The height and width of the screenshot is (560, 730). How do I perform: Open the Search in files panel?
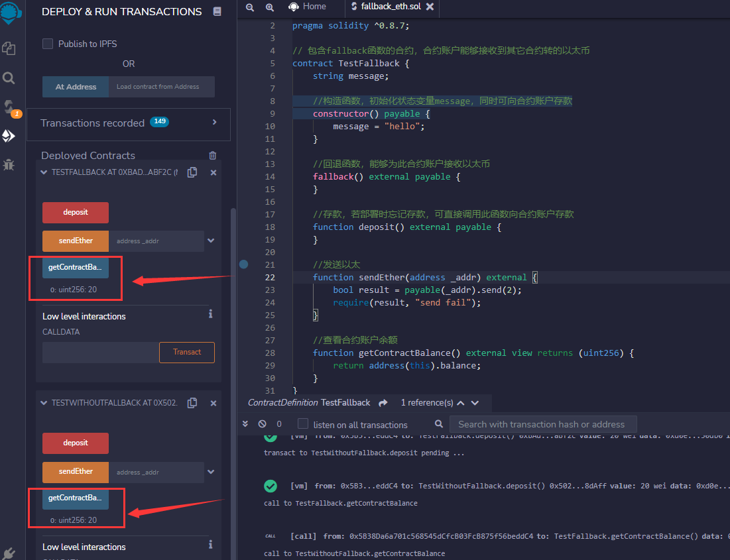pyautogui.click(x=9, y=78)
